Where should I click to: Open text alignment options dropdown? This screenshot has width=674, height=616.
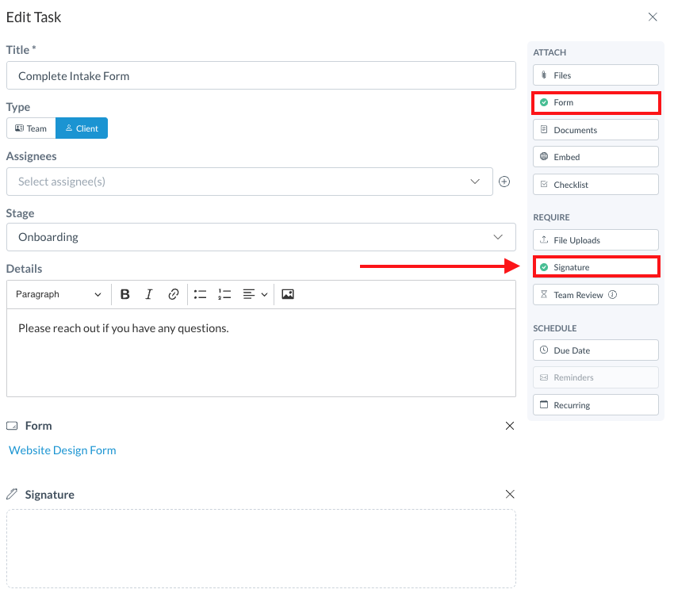(255, 294)
